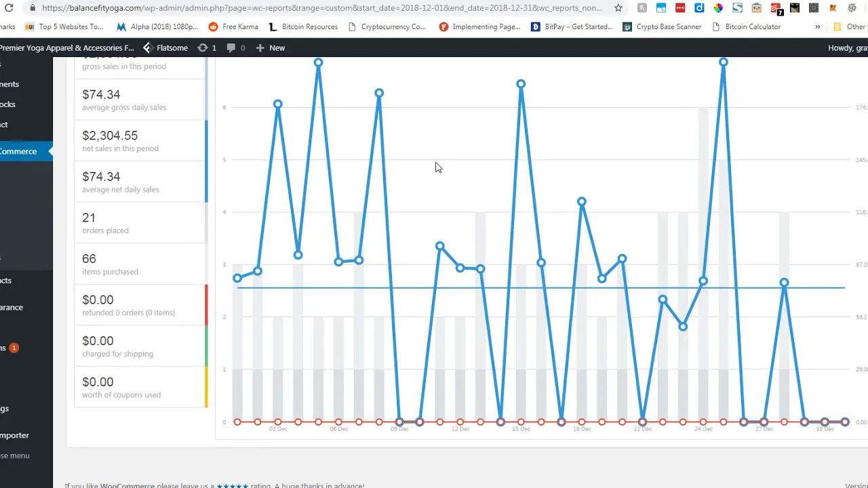Toggle the average net daily sales legend

140,182
